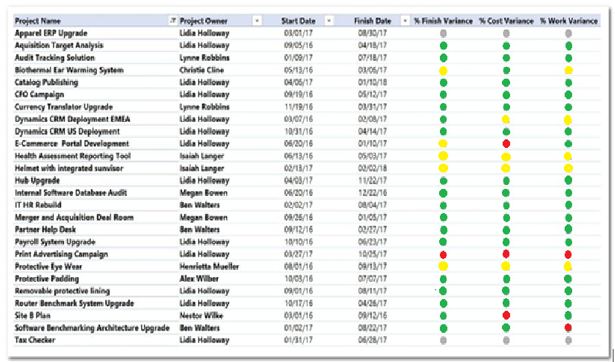Click the gray work variance indicator for Tax Checker

click(x=568, y=340)
